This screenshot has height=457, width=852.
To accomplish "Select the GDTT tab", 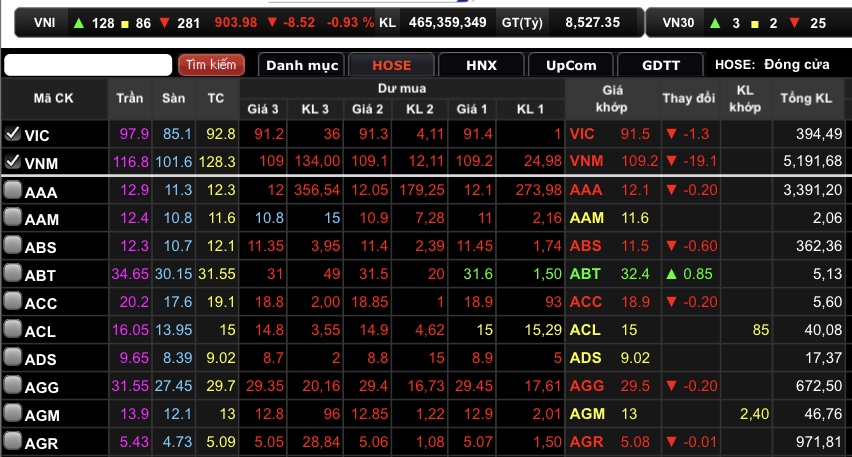I will click(661, 65).
